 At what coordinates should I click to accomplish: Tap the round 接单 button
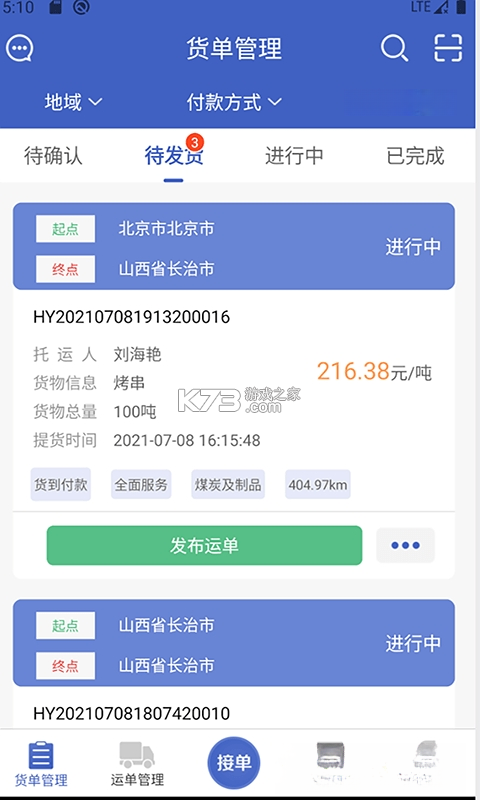[234, 763]
